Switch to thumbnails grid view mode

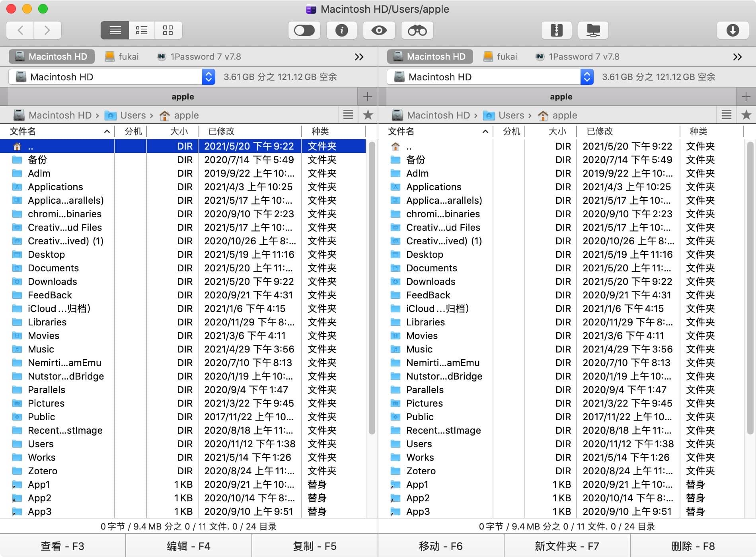[x=168, y=30]
